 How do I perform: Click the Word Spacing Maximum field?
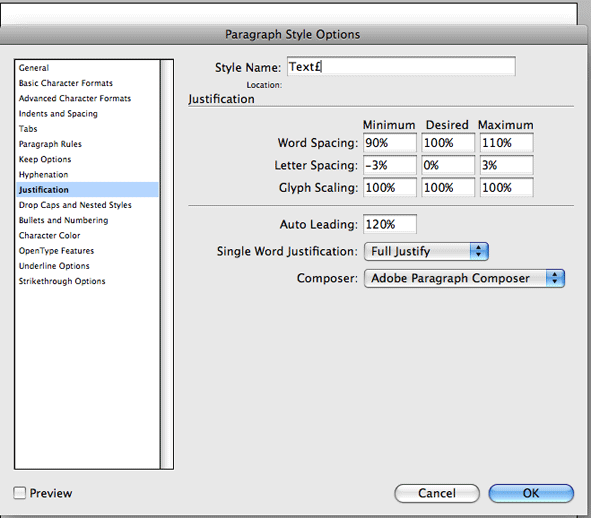(x=507, y=143)
